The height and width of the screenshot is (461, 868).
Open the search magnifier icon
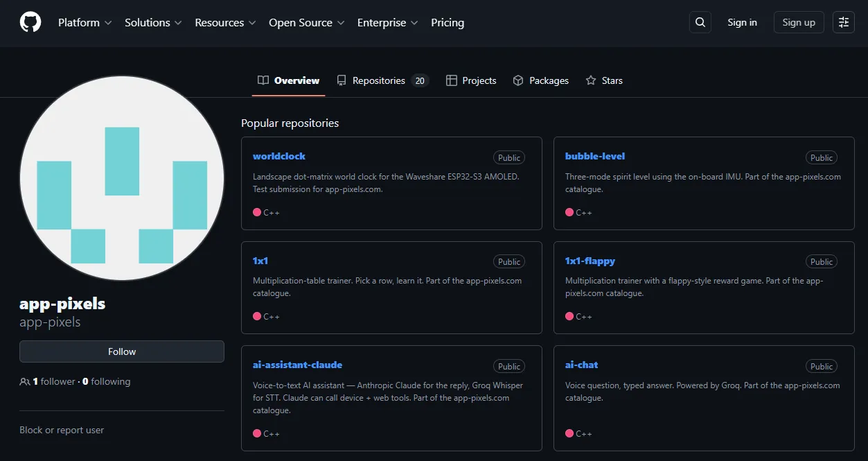point(700,22)
